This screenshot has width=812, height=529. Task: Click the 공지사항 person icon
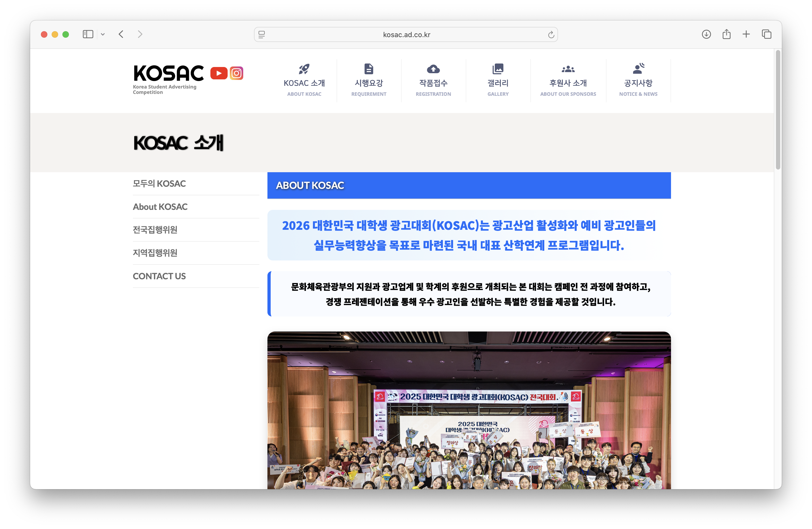(638, 69)
